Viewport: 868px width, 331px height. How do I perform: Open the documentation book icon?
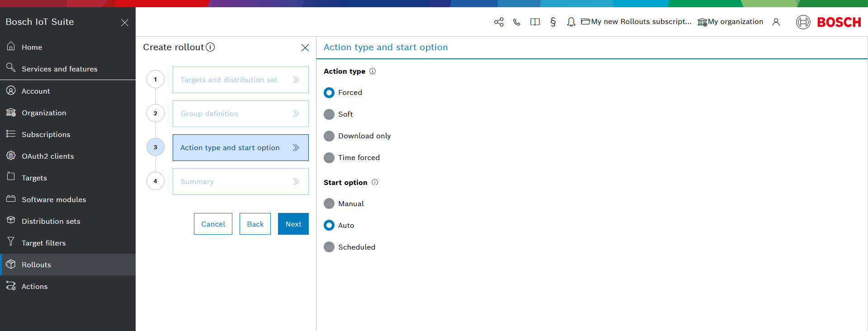pos(535,22)
